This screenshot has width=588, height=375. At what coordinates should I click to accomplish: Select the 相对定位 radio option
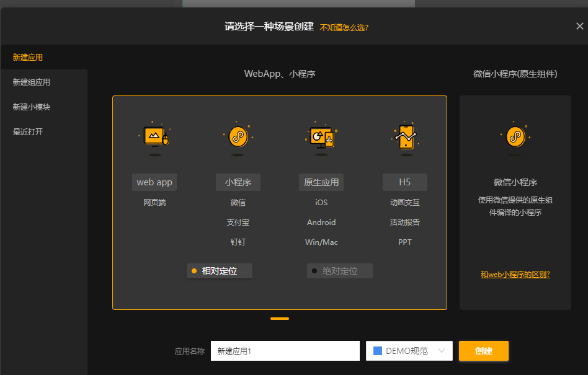click(x=220, y=271)
